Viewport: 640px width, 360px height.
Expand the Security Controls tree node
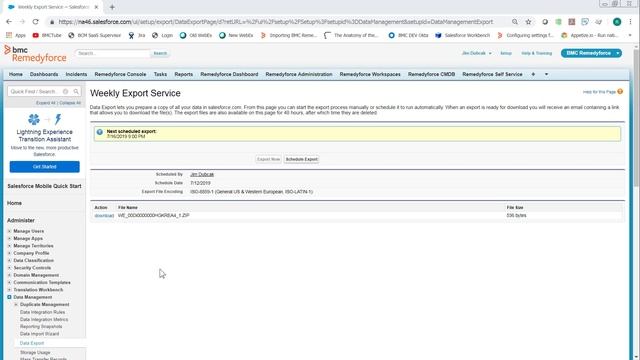click(9, 268)
